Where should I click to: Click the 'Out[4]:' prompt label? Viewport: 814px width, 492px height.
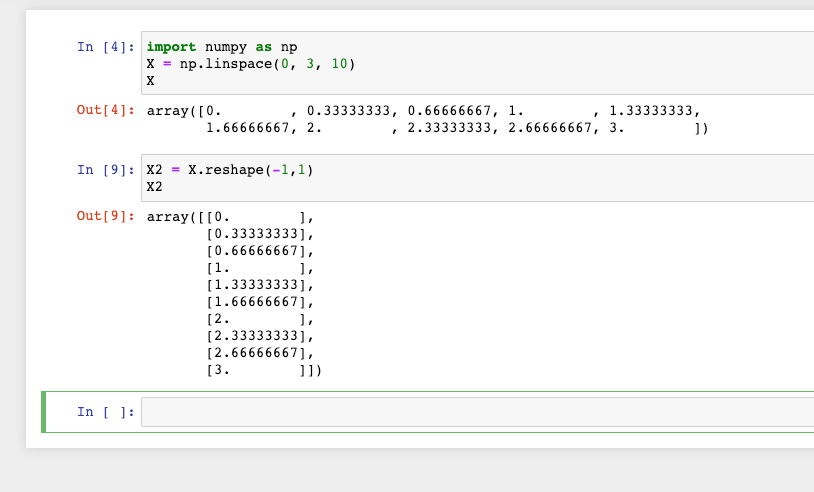click(x=106, y=110)
